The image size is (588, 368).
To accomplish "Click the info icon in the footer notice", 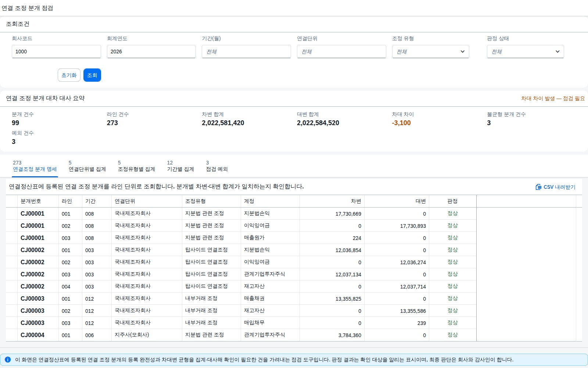I will 8,360.
